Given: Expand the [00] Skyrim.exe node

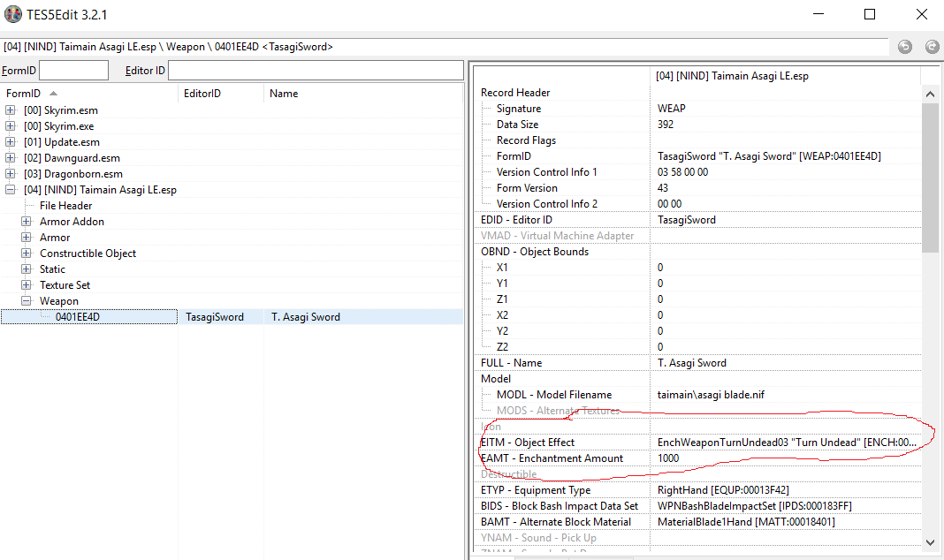Looking at the screenshot, I should [x=11, y=125].
